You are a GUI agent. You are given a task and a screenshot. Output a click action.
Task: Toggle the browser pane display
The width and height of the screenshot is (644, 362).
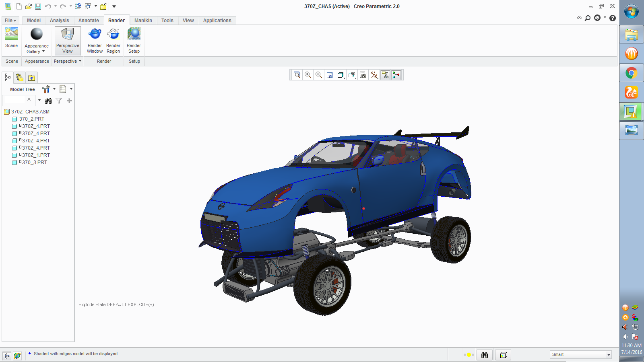click(x=17, y=356)
